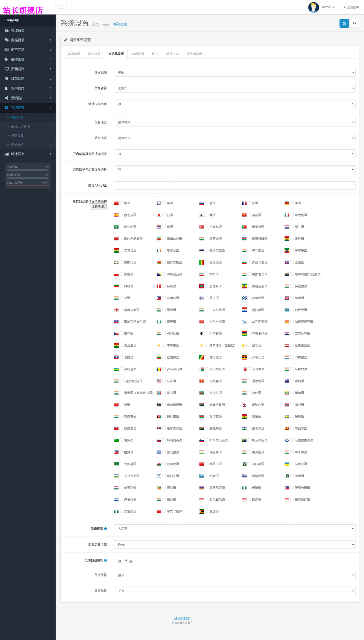
Task: Click the Spanish flag beside 西班牙语
Action: tap(116, 215)
